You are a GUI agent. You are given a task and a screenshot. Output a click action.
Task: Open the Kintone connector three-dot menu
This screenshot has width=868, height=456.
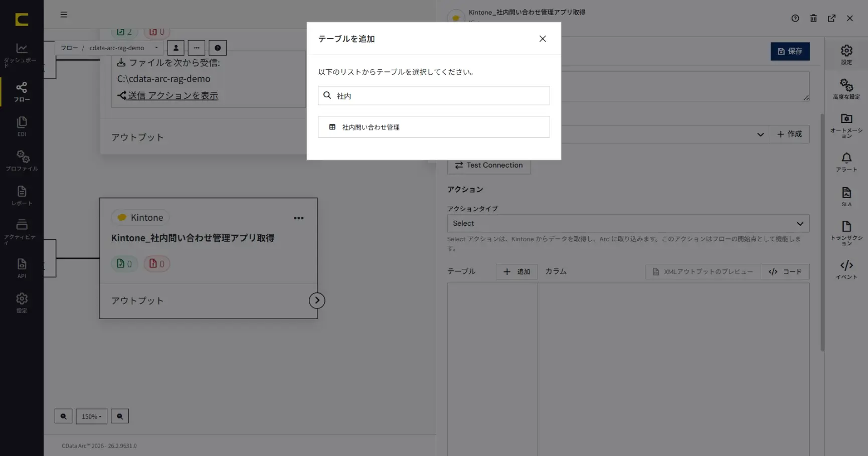299,218
